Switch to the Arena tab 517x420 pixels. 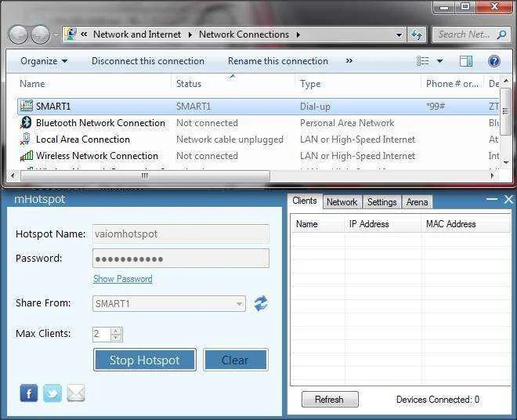pos(417,202)
